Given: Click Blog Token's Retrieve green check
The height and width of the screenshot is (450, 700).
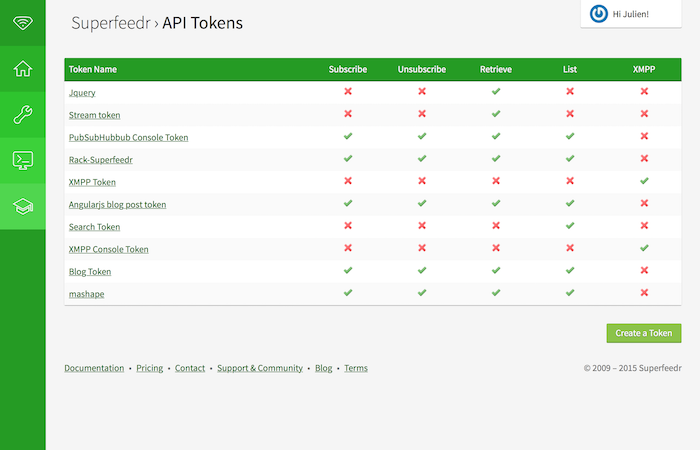Looking at the screenshot, I should (496, 270).
